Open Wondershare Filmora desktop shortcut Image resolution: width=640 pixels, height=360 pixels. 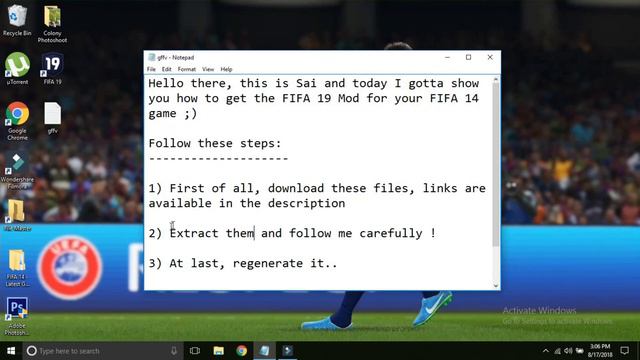point(17,171)
